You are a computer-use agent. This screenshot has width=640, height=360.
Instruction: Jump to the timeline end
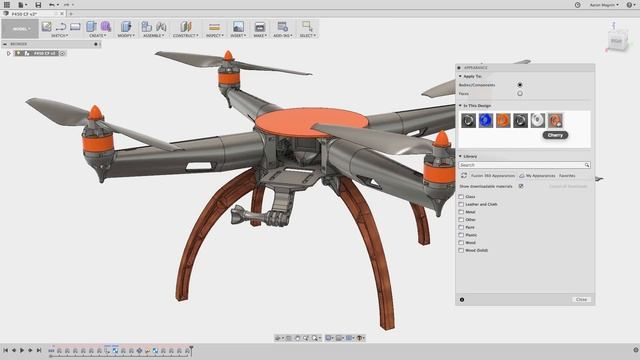(x=39, y=350)
